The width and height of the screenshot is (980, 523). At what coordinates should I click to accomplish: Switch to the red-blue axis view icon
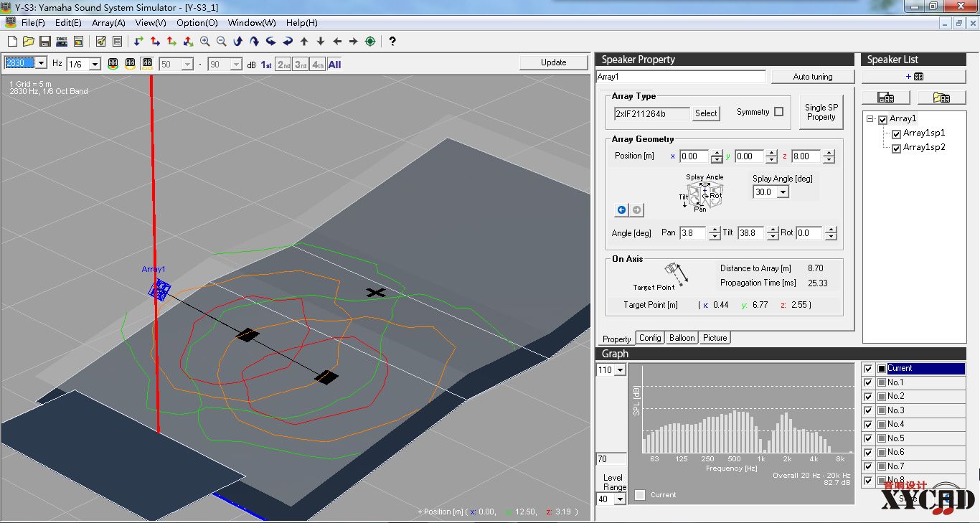[156, 42]
